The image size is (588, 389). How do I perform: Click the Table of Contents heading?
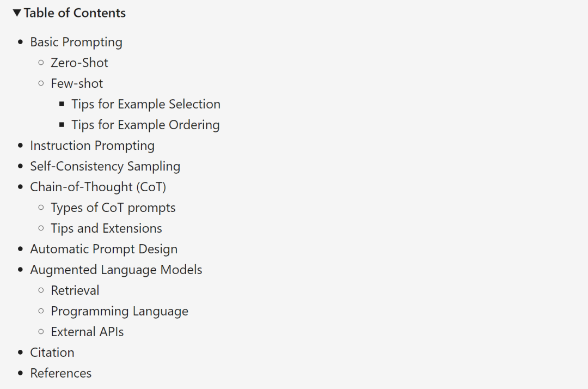(x=74, y=12)
